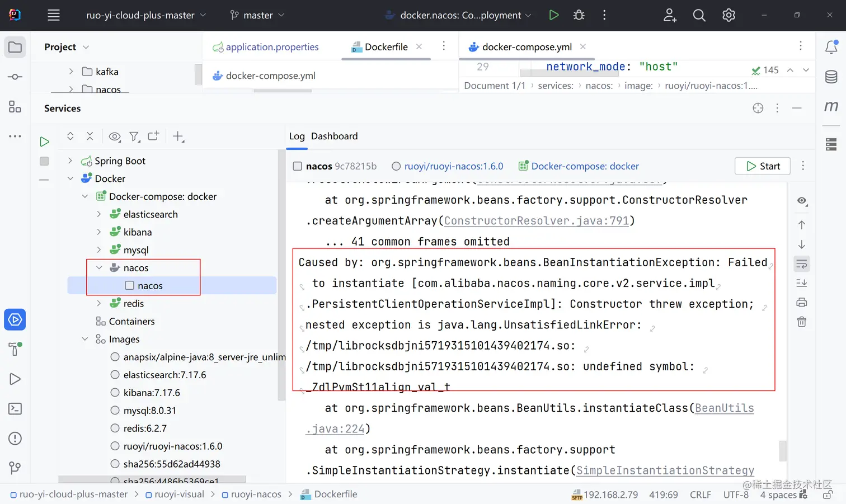Image resolution: width=846 pixels, height=504 pixels.
Task: Open the main hamburger menu
Action: (x=54, y=15)
